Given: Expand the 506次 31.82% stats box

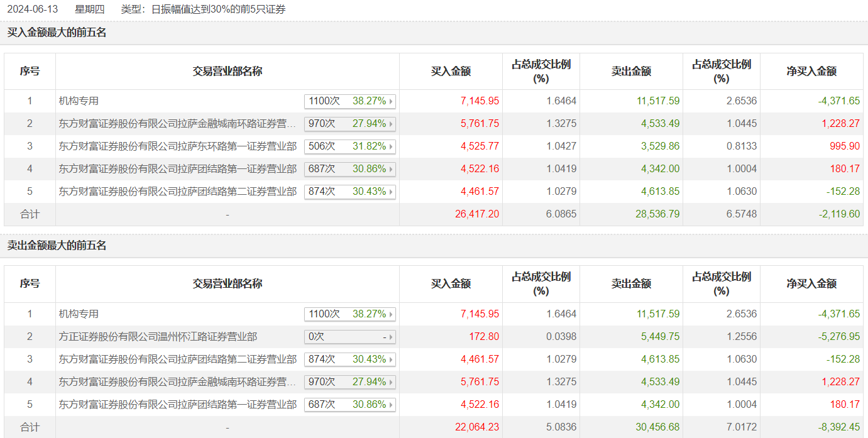Looking at the screenshot, I should click(x=350, y=146).
